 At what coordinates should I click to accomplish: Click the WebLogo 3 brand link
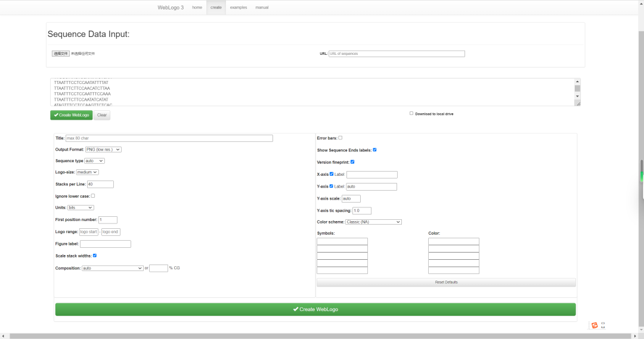[171, 7]
